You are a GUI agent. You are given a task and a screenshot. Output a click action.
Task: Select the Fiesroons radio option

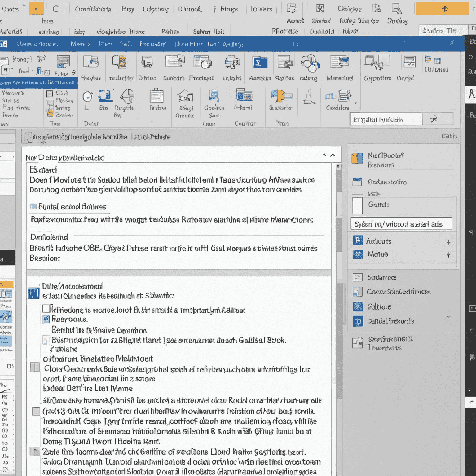[x=46, y=319]
